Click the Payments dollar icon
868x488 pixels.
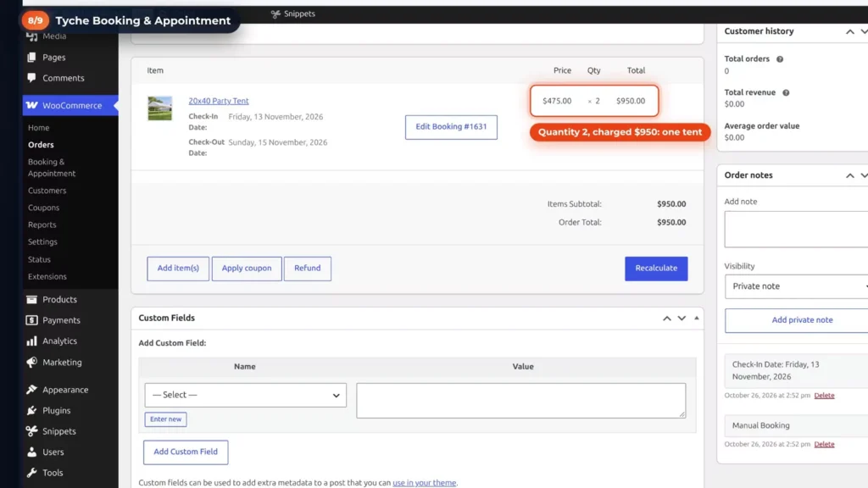pos(31,320)
